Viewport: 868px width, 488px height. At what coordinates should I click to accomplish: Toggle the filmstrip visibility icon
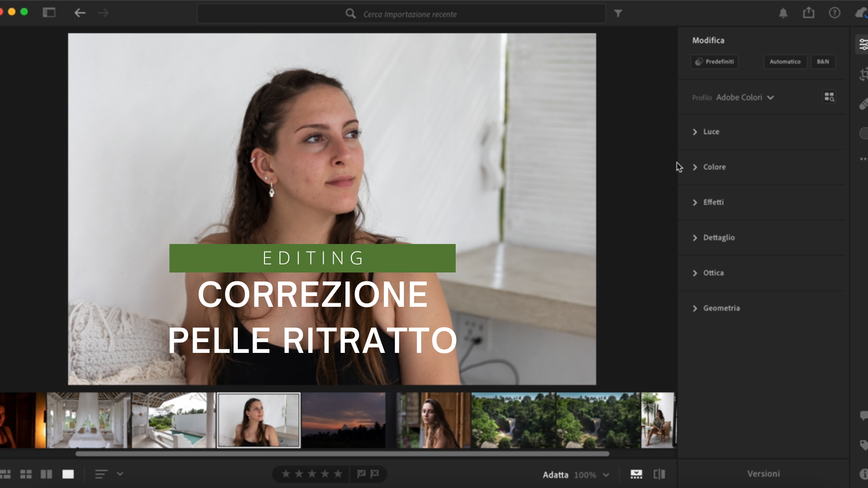[636, 474]
